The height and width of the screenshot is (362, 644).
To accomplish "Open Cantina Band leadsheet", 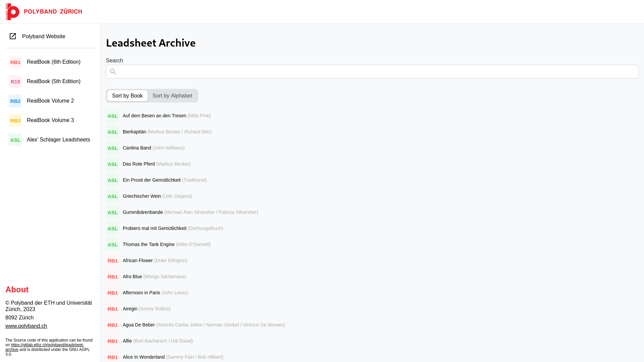I will 137,148.
